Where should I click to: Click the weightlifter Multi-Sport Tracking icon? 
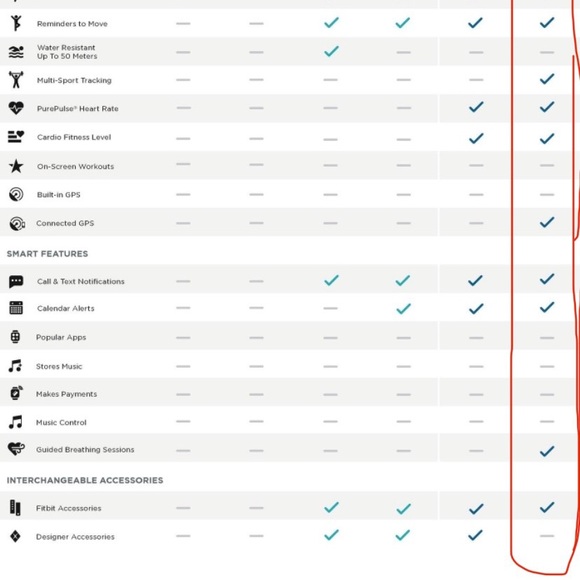point(16,80)
